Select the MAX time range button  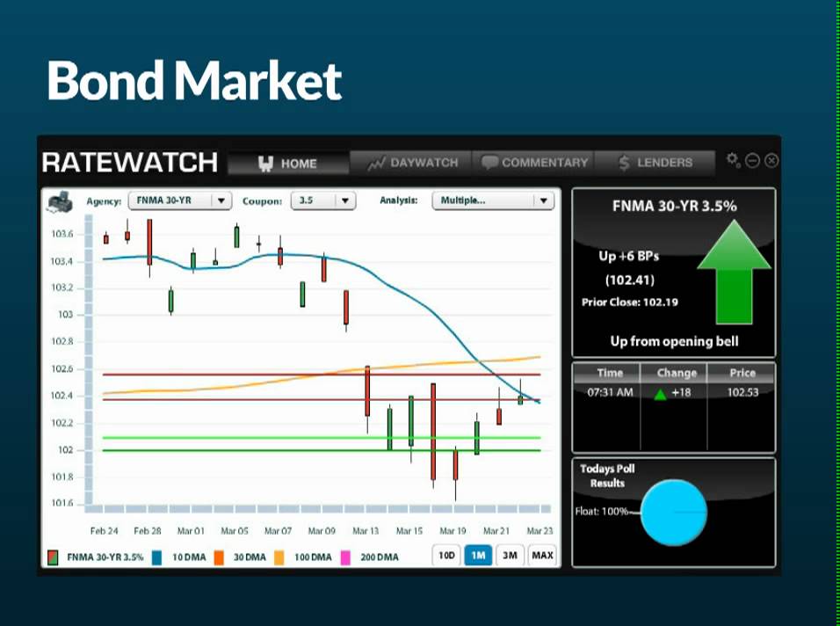542,556
